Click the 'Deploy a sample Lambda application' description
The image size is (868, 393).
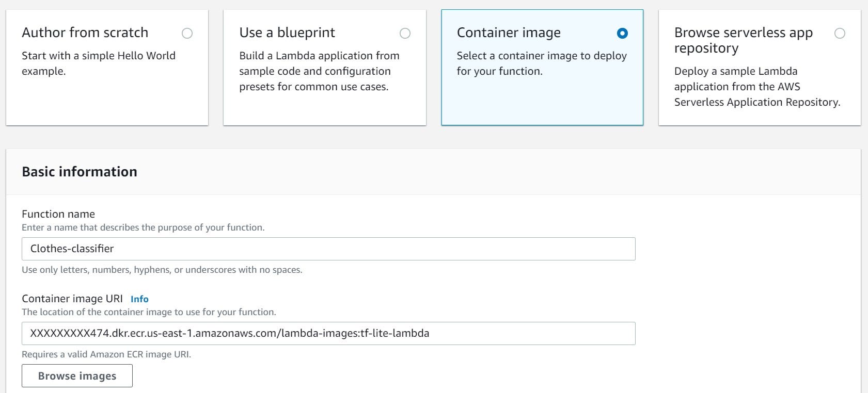(x=757, y=87)
